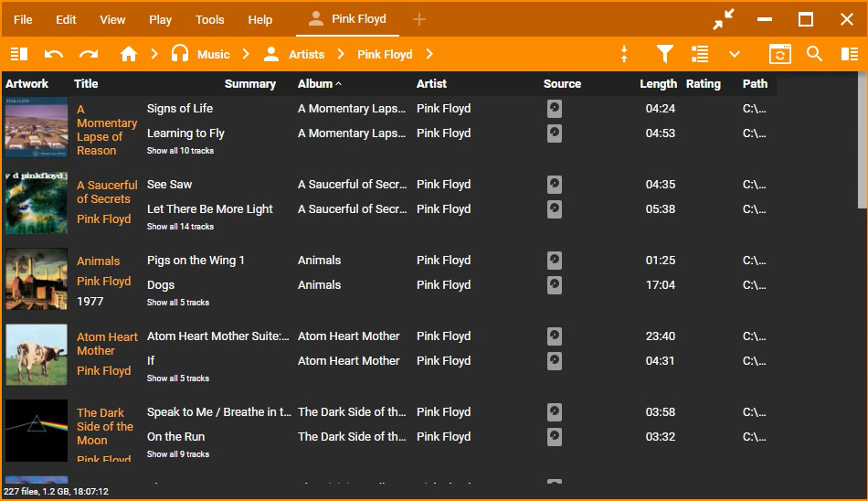Go to Home via the house icon
The height and width of the screenshot is (501, 868).
click(x=129, y=54)
